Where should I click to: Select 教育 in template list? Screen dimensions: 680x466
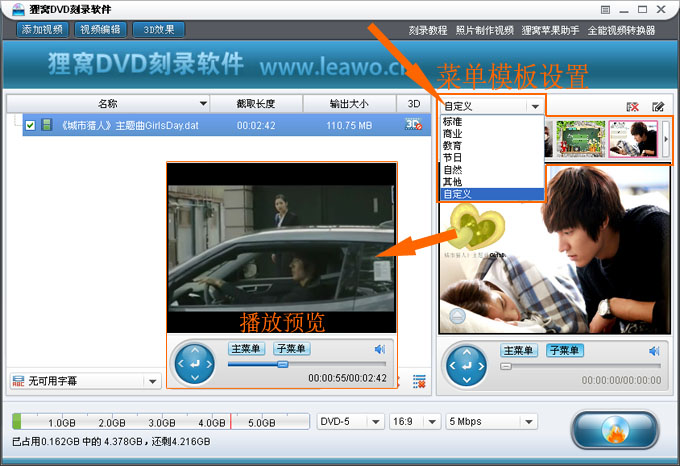click(492, 146)
